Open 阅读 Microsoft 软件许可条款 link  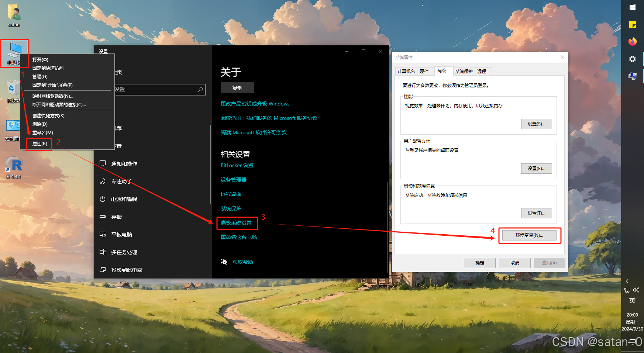click(254, 132)
